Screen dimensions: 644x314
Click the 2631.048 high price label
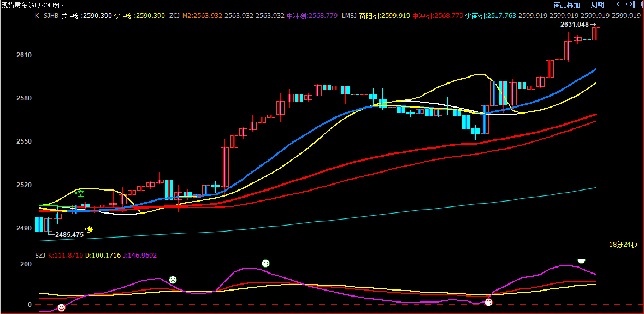coord(575,25)
